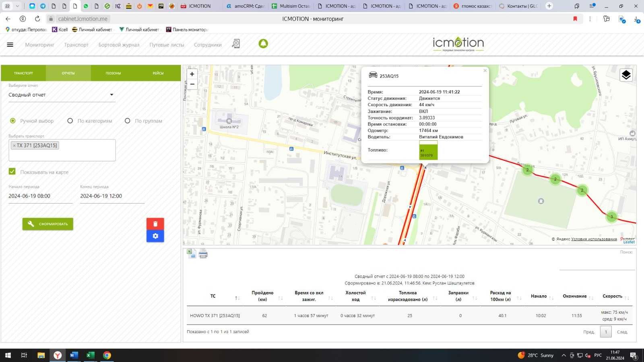Viewport: 644px width, 362px height.
Task: Click the Поиск search field in the report panel
Action: click(597, 263)
